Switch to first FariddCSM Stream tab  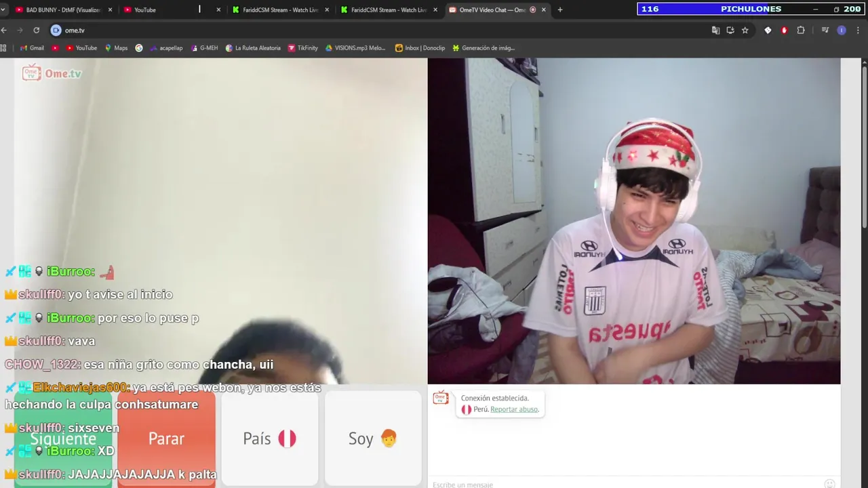281,9
